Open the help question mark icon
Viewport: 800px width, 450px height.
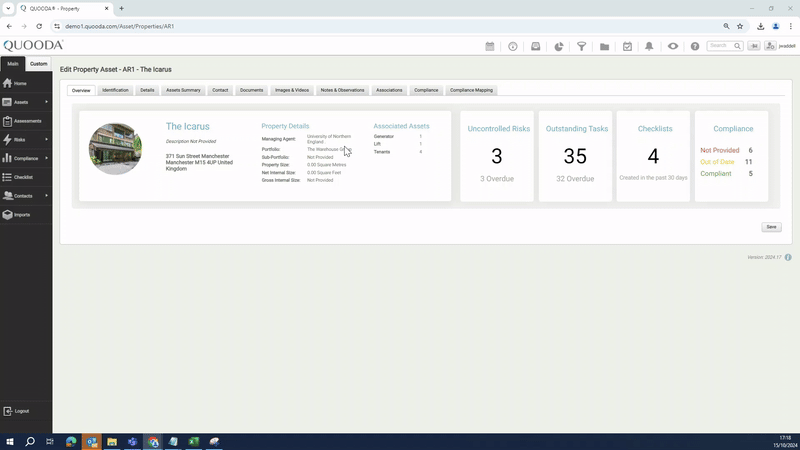pos(695,46)
